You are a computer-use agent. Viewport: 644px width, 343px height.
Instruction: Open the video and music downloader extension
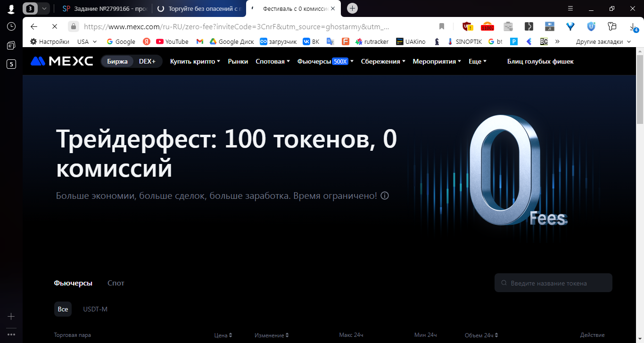click(x=550, y=26)
